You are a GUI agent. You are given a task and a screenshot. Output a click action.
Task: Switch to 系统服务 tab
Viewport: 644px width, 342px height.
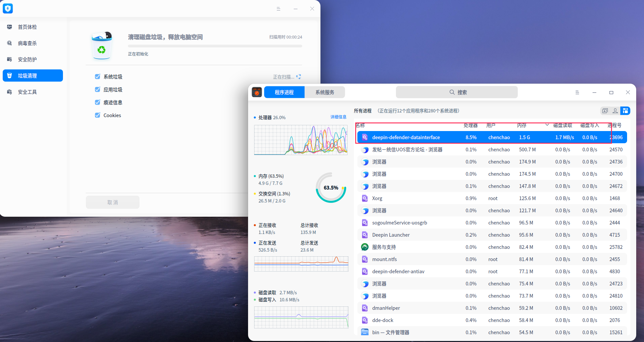point(325,92)
